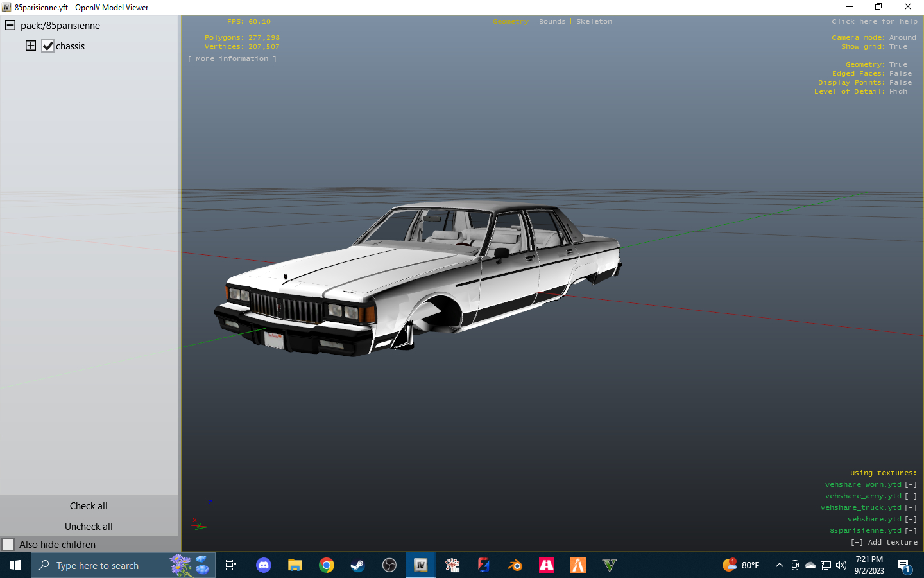Open the More information panel

pyautogui.click(x=232, y=58)
